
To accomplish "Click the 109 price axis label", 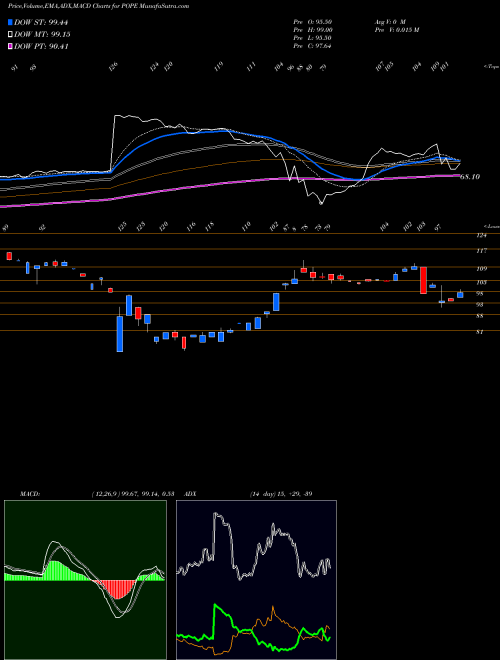I will click(x=481, y=269).
